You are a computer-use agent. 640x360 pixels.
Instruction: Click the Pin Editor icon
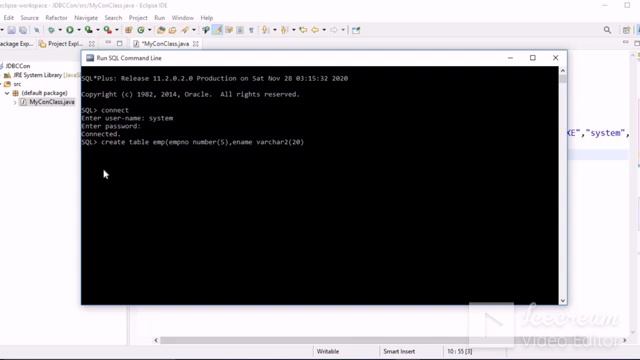coord(356,30)
